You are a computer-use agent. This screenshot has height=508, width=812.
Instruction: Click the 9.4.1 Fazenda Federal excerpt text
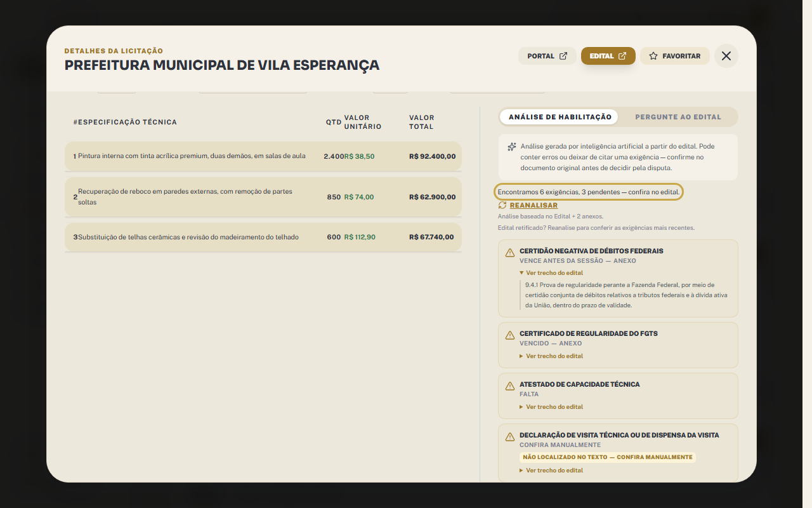pos(626,295)
